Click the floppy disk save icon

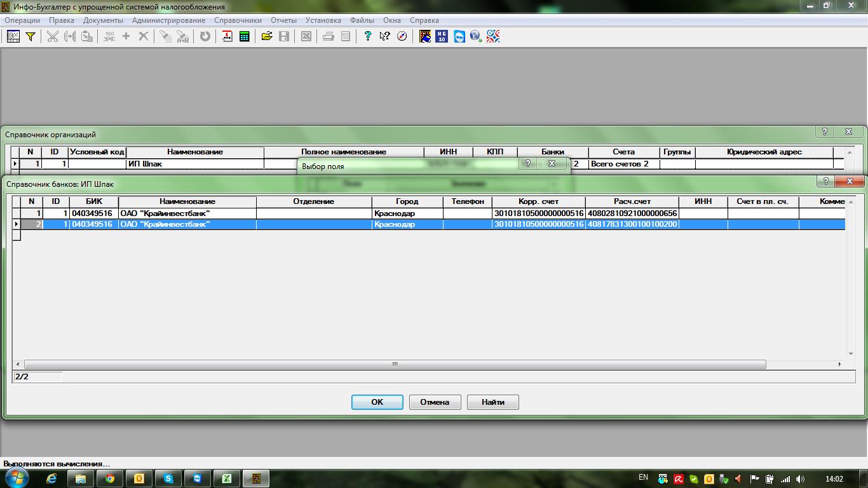coord(284,36)
